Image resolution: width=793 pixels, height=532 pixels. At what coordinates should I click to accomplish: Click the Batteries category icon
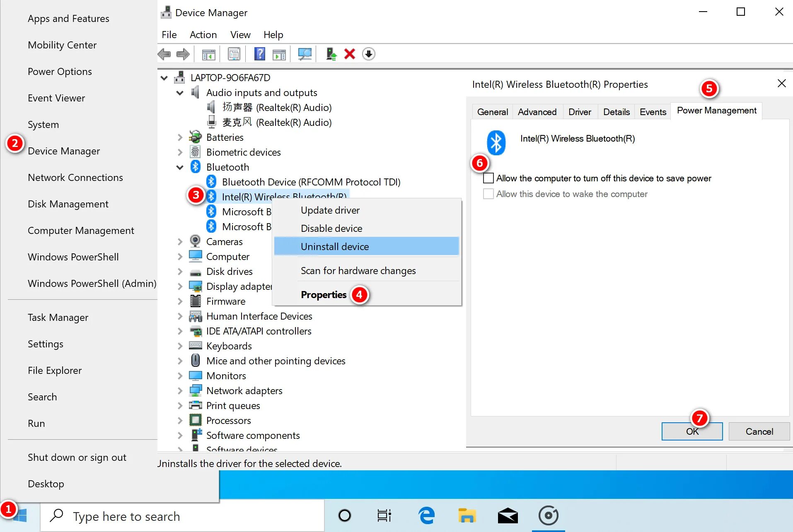(x=195, y=137)
